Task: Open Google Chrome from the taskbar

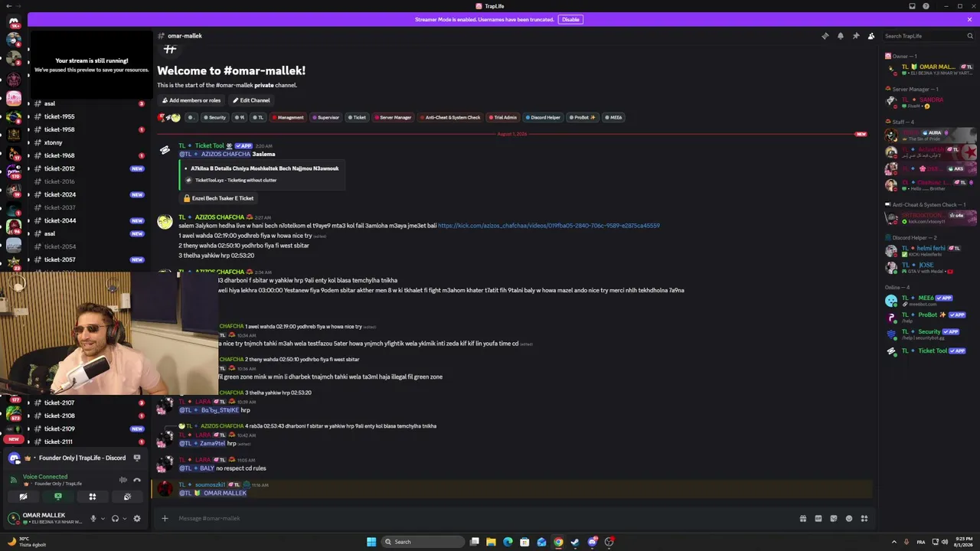Action: [x=558, y=542]
